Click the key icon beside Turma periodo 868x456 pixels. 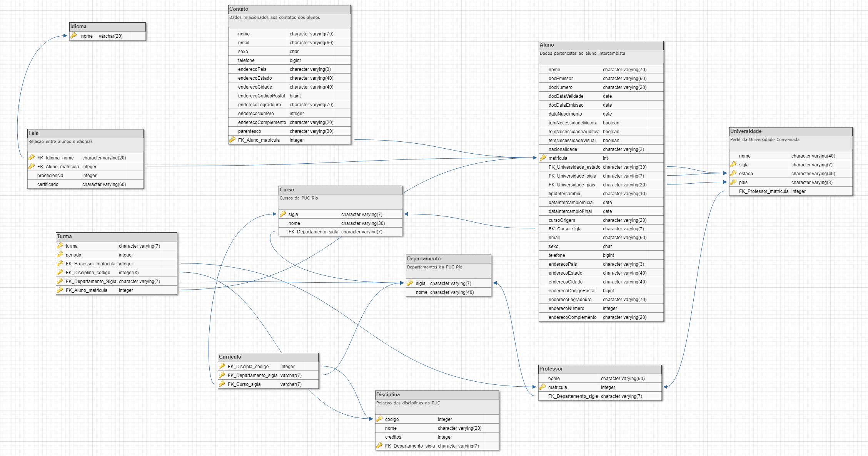pos(60,254)
